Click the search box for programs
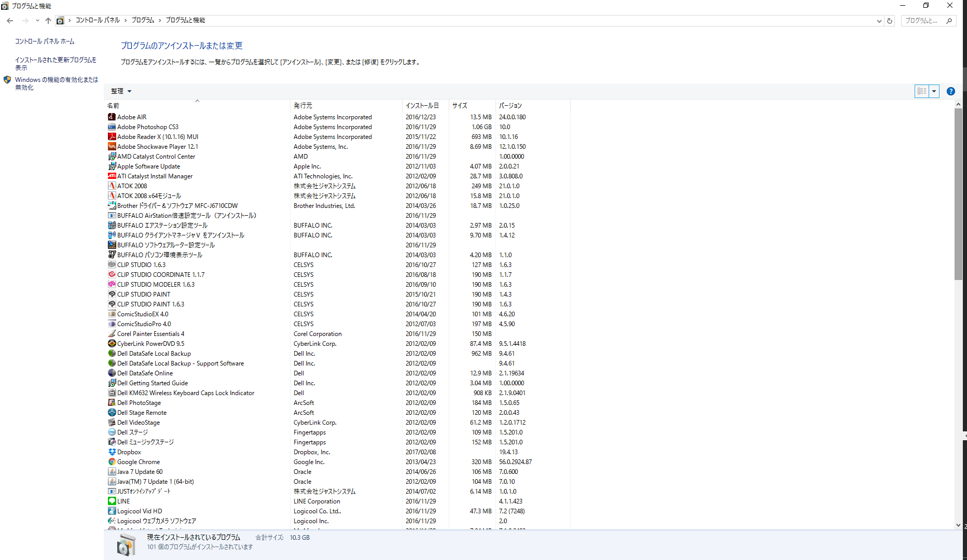Screen dimensions: 967x560 pyautogui.click(x=928, y=21)
